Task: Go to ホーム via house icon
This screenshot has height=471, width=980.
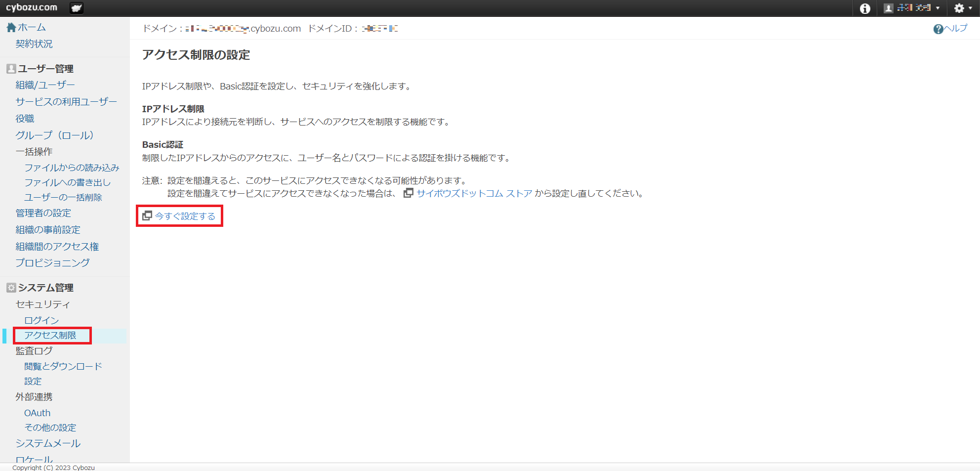Action: point(11,28)
